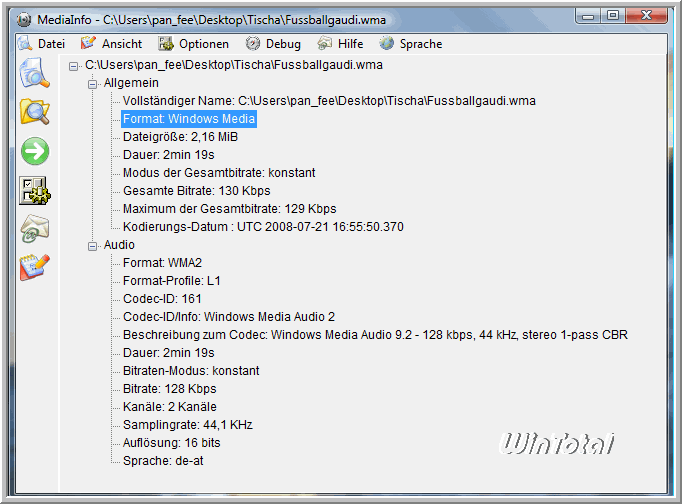Select Gesamte Bitrate: 130 Kbps row
Screen dimensions: 682x504
197,191
